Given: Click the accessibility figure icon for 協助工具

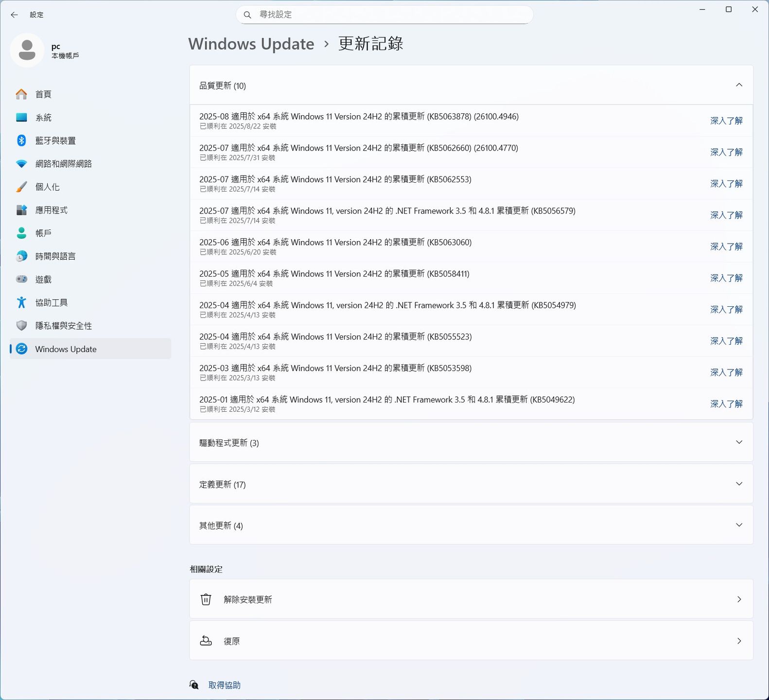Looking at the screenshot, I should point(21,302).
